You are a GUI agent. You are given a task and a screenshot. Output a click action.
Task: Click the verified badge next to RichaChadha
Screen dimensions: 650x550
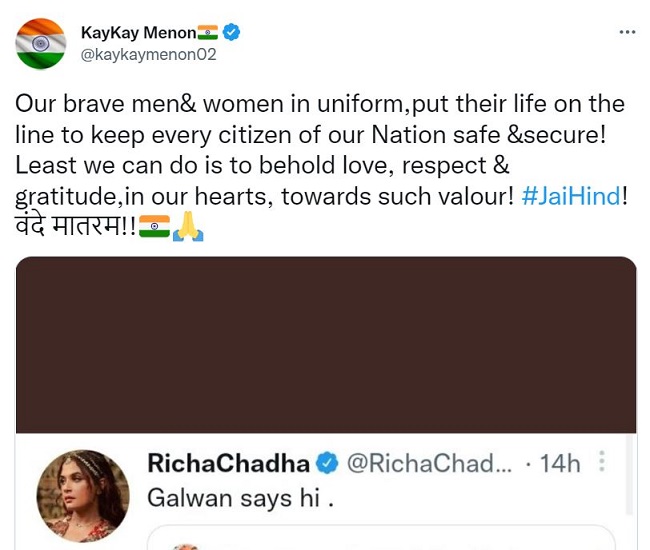[x=327, y=463]
